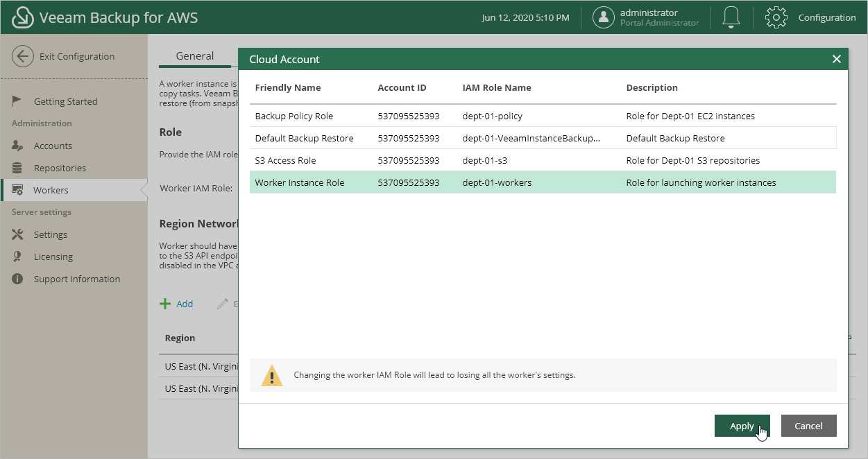Sort by Friendly Name column header
This screenshot has height=459, width=868.
click(x=288, y=87)
